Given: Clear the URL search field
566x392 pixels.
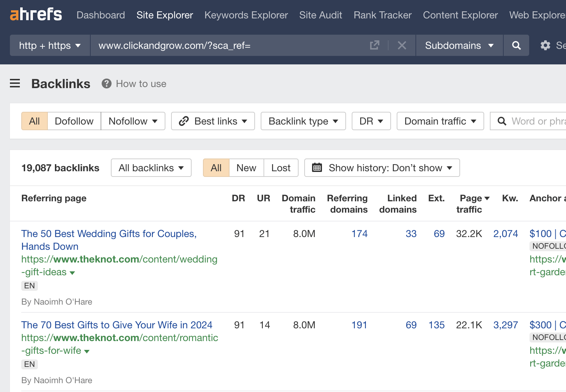Looking at the screenshot, I should 402,45.
